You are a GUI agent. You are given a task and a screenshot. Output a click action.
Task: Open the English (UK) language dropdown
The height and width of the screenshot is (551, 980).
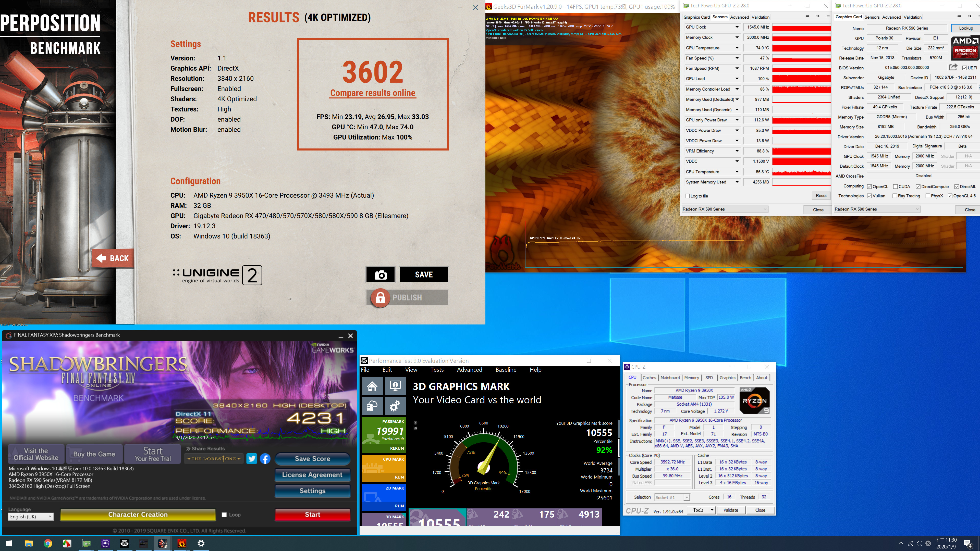point(30,516)
